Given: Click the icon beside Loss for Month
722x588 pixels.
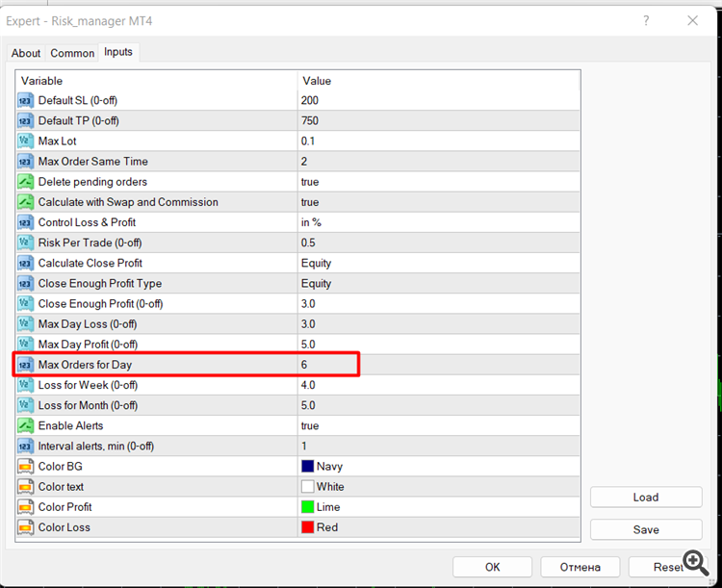Looking at the screenshot, I should [x=25, y=405].
